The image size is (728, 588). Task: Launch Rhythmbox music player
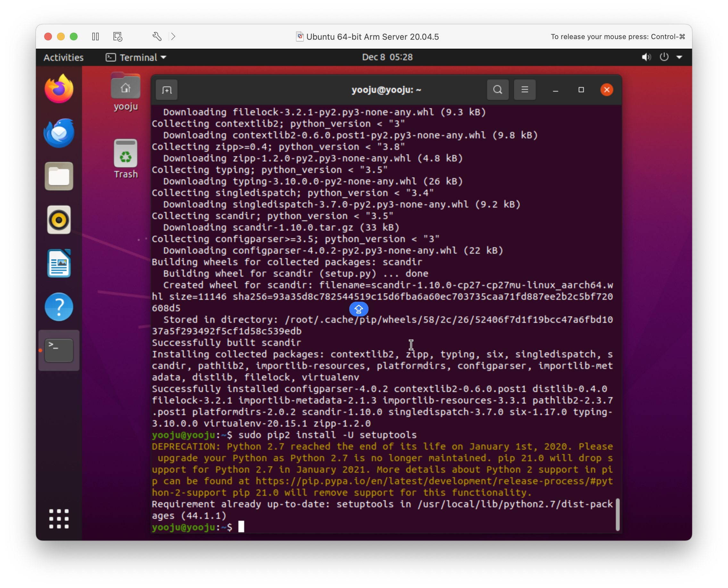click(59, 220)
